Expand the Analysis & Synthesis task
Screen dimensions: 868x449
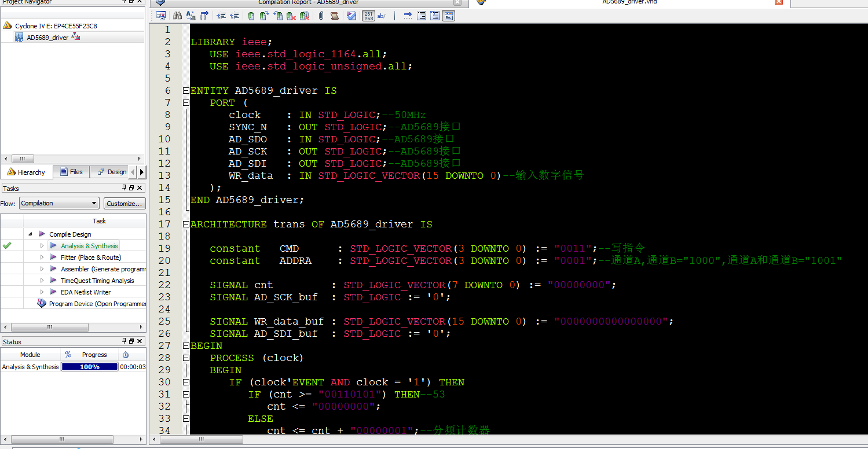[x=42, y=246]
